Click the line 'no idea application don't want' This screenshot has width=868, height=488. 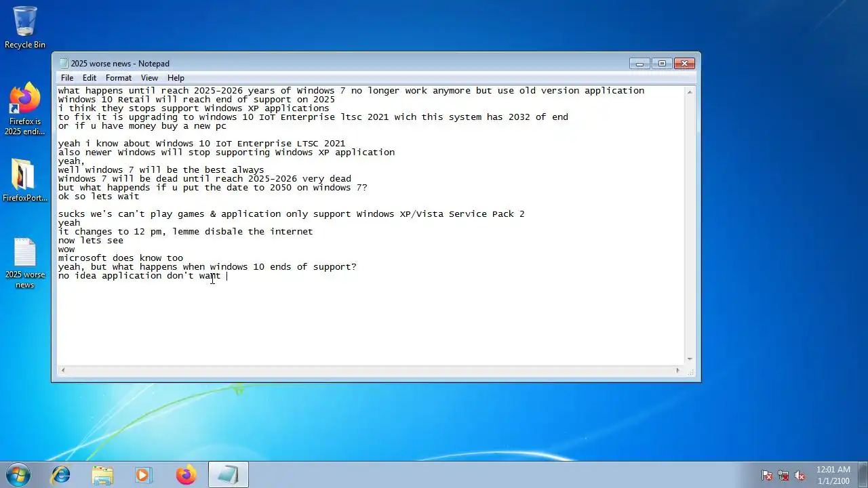139,276
